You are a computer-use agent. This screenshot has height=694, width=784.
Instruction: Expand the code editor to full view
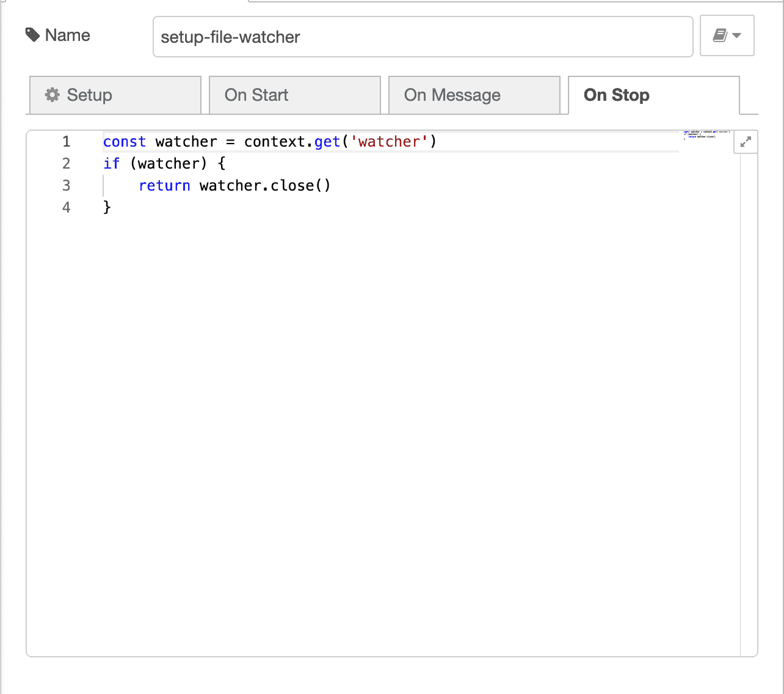[746, 142]
